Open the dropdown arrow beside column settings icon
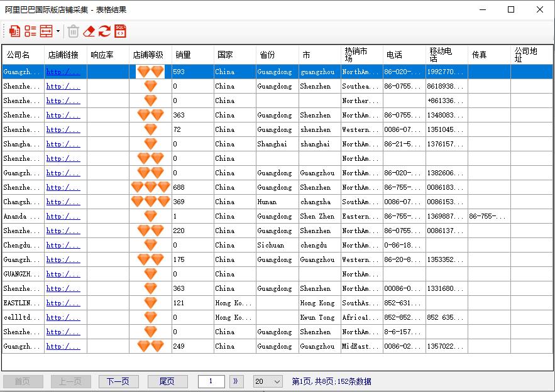 click(58, 31)
